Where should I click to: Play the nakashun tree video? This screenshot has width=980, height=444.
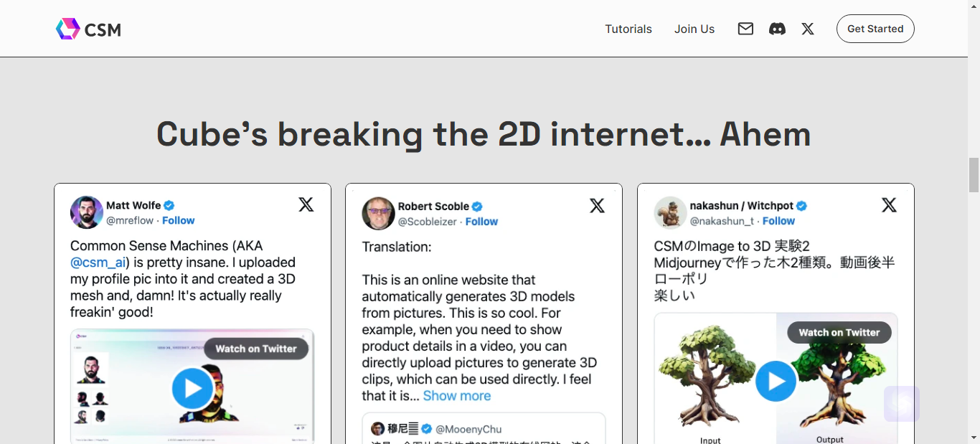pos(776,381)
